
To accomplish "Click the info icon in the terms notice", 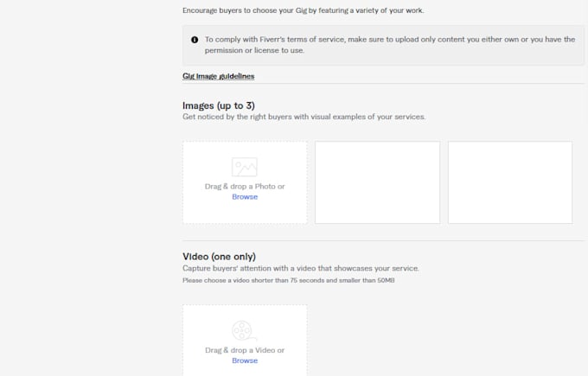I will (x=195, y=40).
